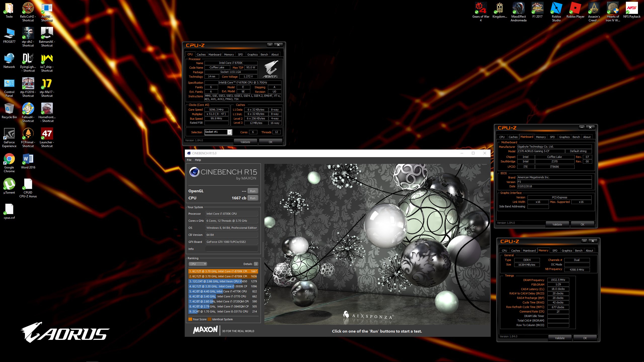Screen dimensions: 644x362
Task: Open stp-fifa17 shortcut icon
Action: [47, 87]
